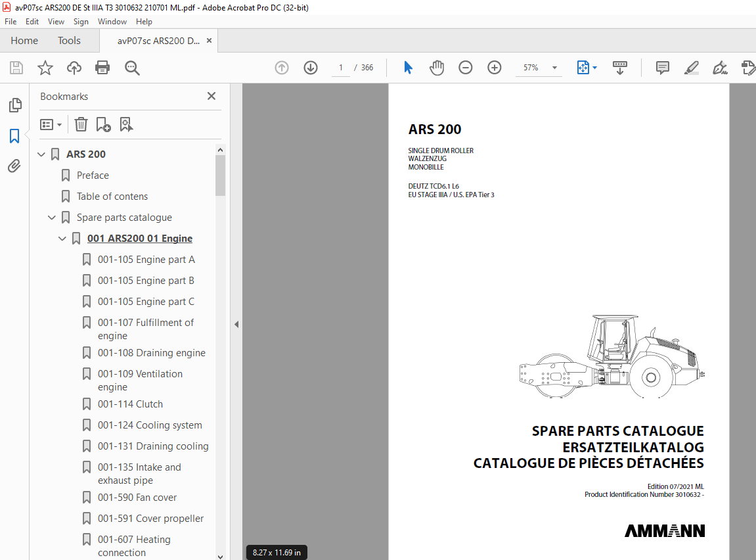The image size is (756, 560).
Task: Click the 57% zoom value field
Action: click(531, 68)
